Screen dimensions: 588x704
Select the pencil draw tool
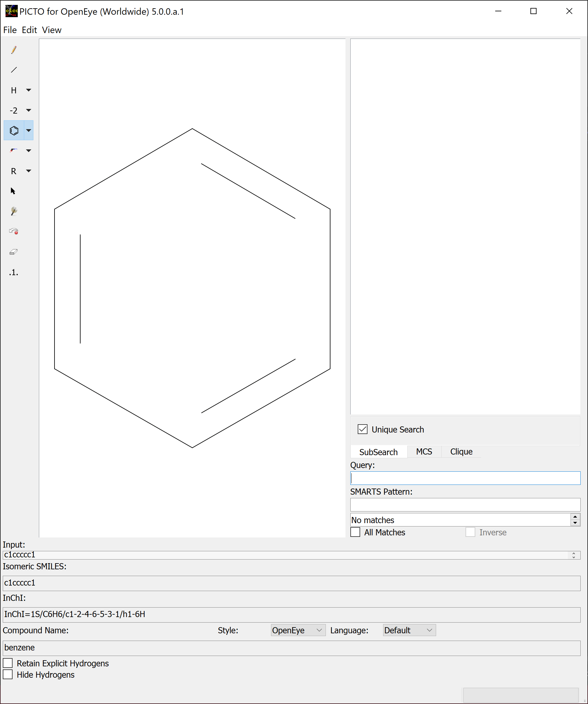[14, 50]
